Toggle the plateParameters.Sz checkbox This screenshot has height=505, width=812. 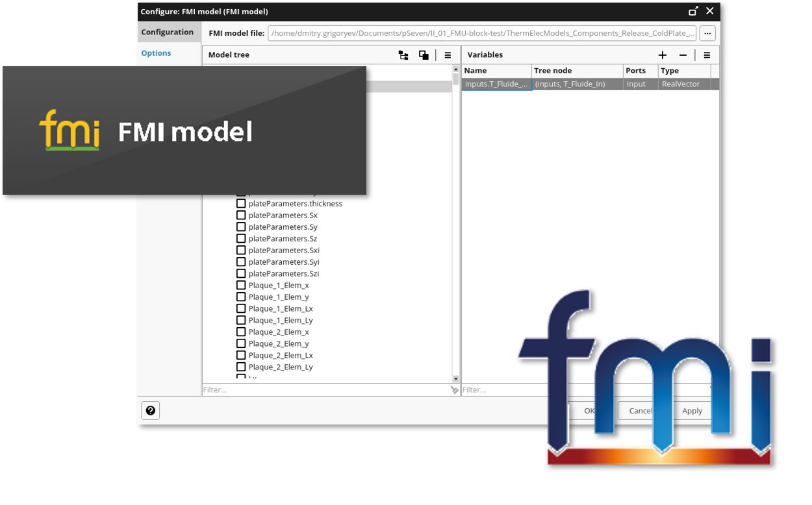[241, 238]
